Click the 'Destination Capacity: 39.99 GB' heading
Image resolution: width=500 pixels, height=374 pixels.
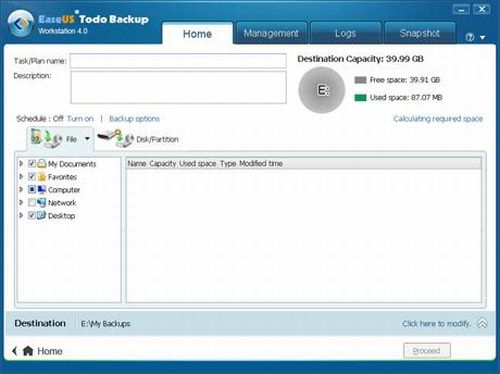pos(360,59)
